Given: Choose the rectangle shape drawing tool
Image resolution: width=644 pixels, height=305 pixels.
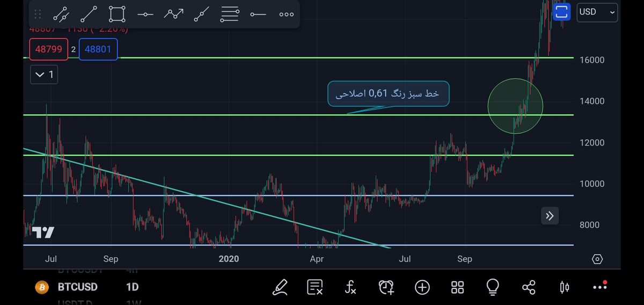Looking at the screenshot, I should (117, 14).
